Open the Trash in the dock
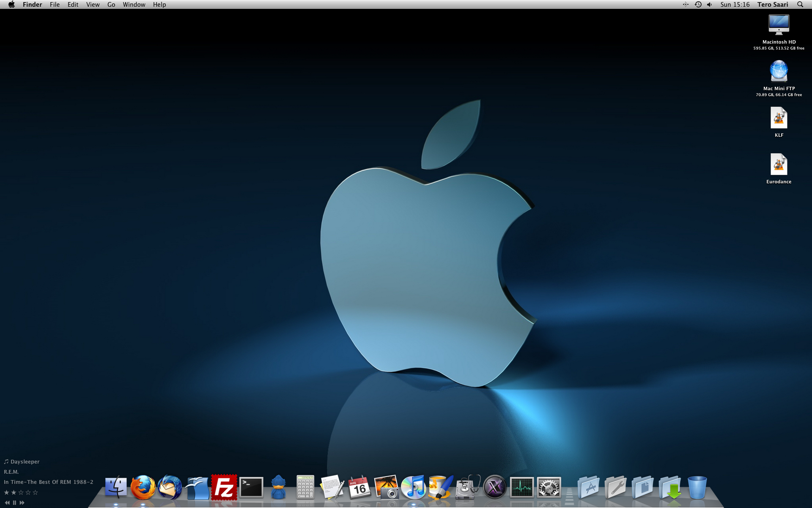This screenshot has height=508, width=812. click(697, 487)
